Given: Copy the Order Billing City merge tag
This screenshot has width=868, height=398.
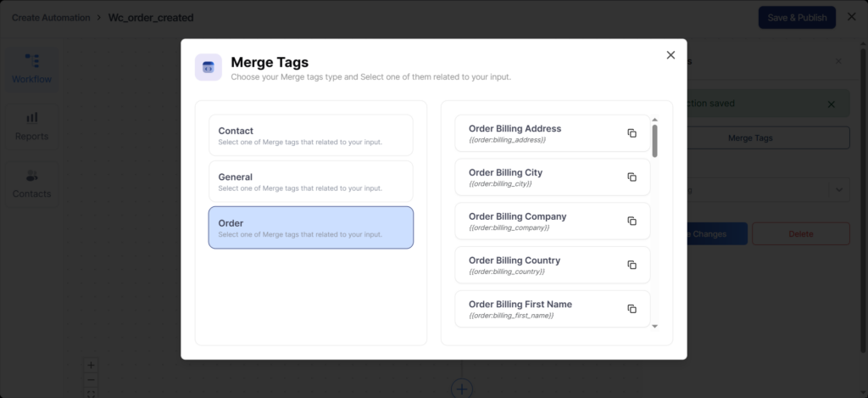Looking at the screenshot, I should click(632, 177).
